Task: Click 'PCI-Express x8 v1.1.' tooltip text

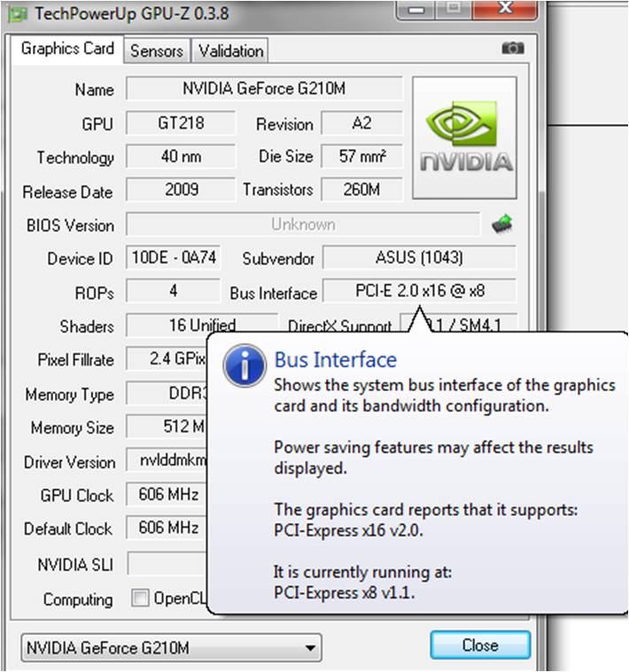Action: click(345, 593)
